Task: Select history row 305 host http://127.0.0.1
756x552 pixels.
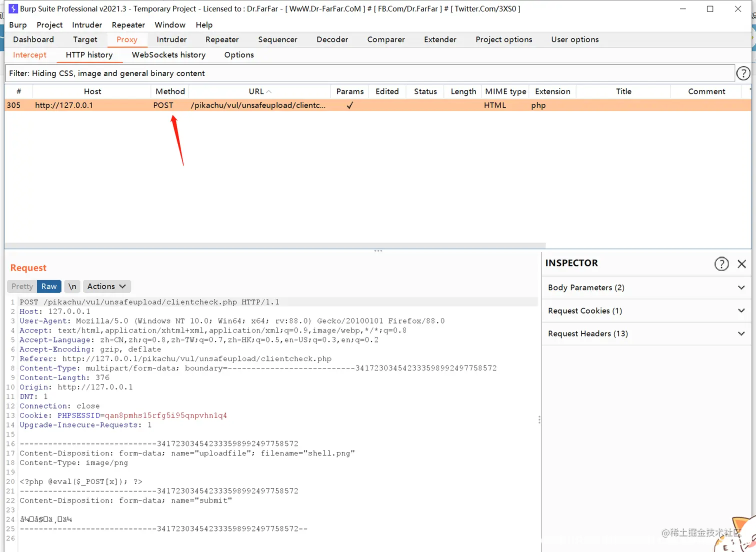Action: coord(64,105)
